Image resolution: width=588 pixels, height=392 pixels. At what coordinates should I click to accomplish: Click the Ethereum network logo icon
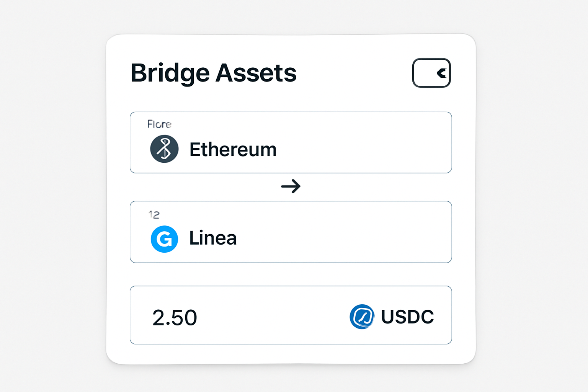[x=164, y=149]
